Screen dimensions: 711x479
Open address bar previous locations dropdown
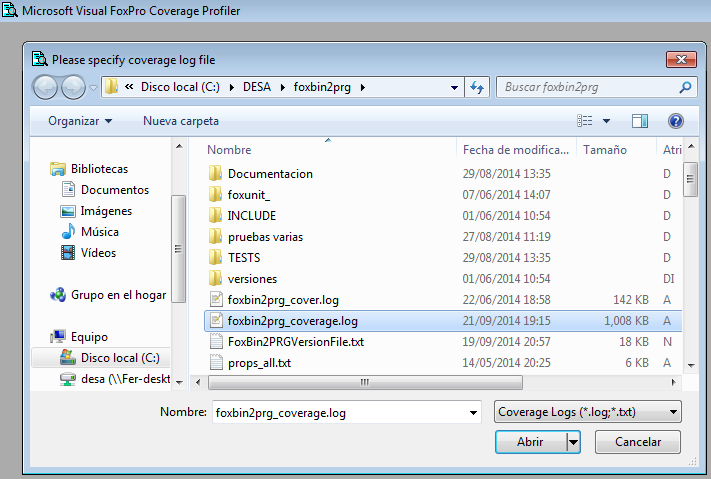point(454,88)
